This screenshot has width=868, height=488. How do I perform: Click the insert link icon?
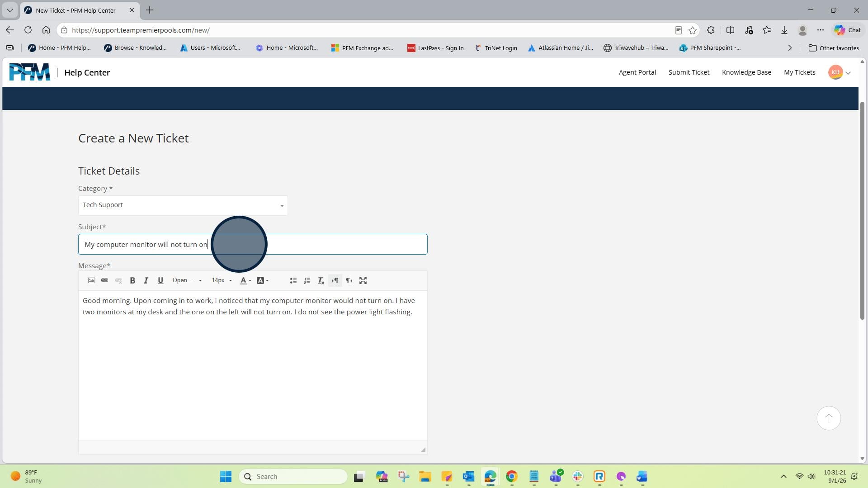(105, 280)
